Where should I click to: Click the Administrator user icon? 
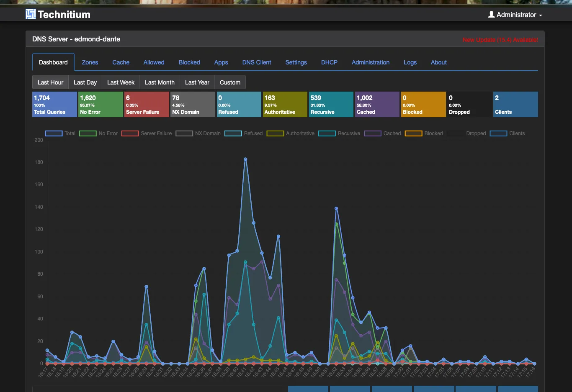point(492,14)
